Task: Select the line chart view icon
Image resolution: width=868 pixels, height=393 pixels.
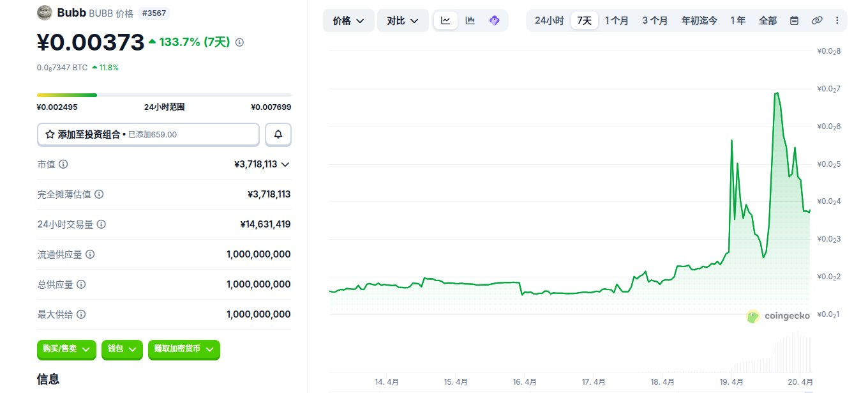Action: point(445,20)
